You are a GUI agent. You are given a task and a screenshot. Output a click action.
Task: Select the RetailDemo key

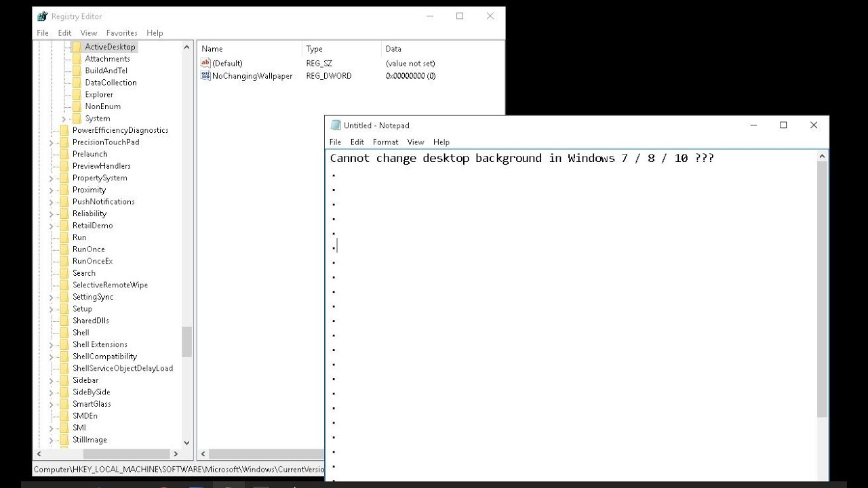[92, 226]
